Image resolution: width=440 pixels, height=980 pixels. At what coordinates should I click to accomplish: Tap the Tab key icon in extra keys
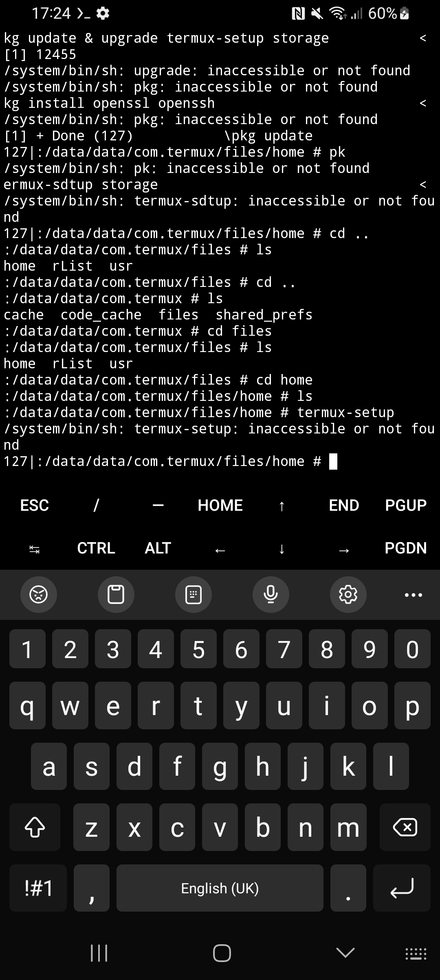pos(35,550)
